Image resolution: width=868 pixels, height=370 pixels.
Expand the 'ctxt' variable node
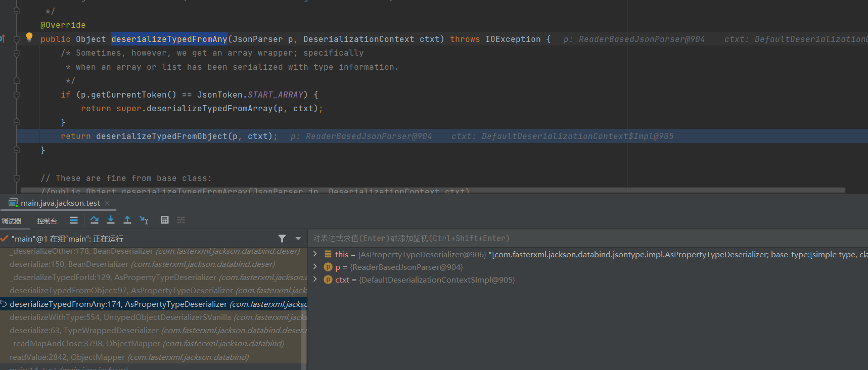[x=315, y=279]
